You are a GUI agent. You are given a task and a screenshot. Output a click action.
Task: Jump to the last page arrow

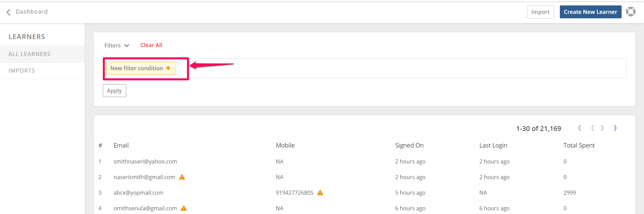615,128
